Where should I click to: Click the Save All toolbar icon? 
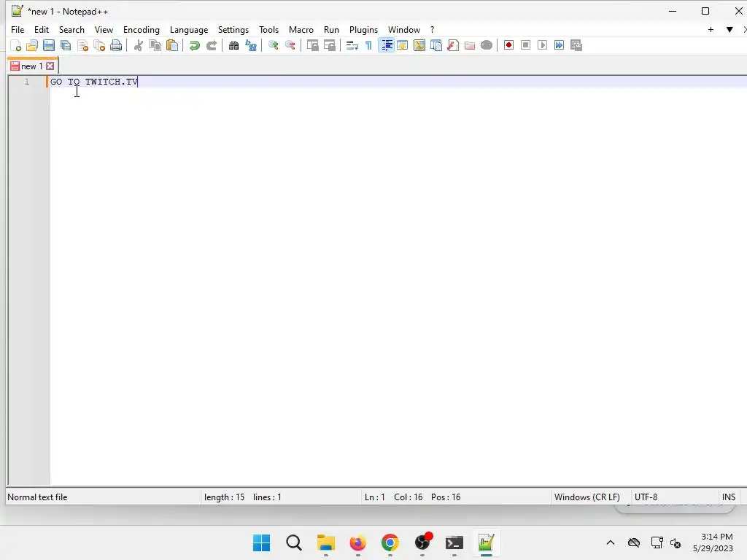[66, 45]
